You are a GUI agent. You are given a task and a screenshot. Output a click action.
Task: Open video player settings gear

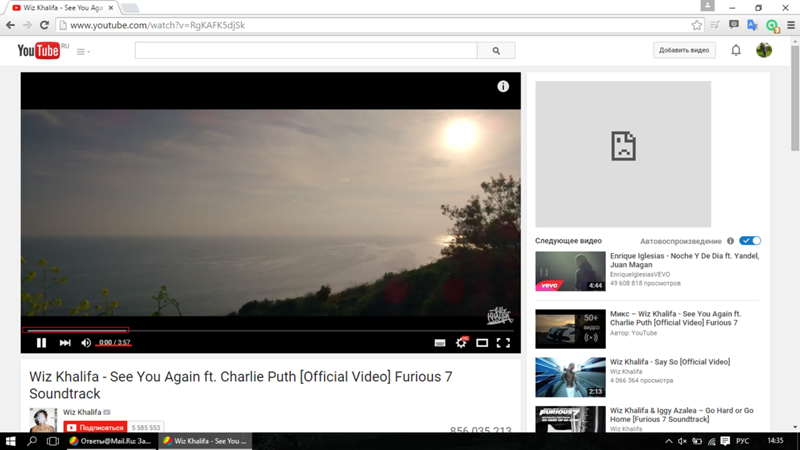tap(461, 343)
